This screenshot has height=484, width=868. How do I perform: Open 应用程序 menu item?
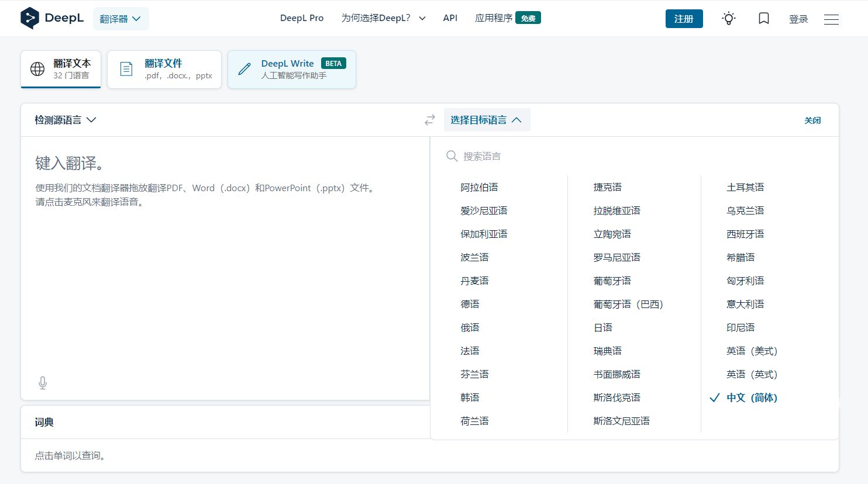(x=494, y=18)
